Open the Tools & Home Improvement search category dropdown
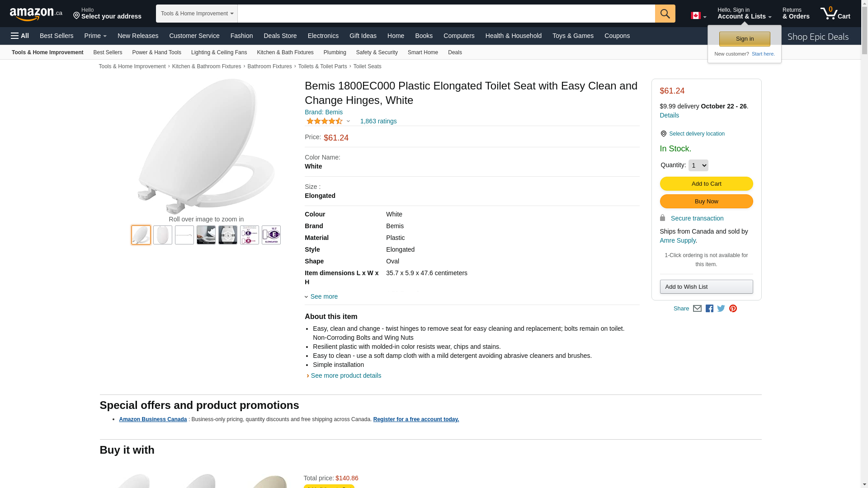 [197, 14]
